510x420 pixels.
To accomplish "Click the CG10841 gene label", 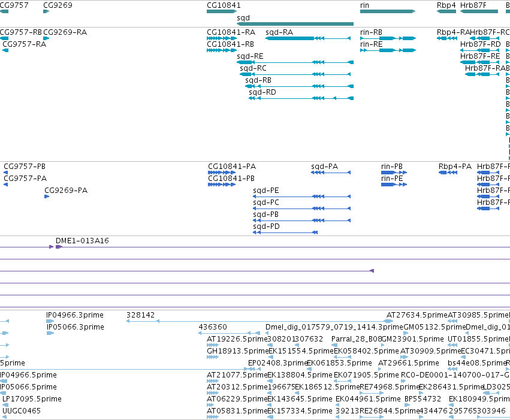I will [224, 5].
